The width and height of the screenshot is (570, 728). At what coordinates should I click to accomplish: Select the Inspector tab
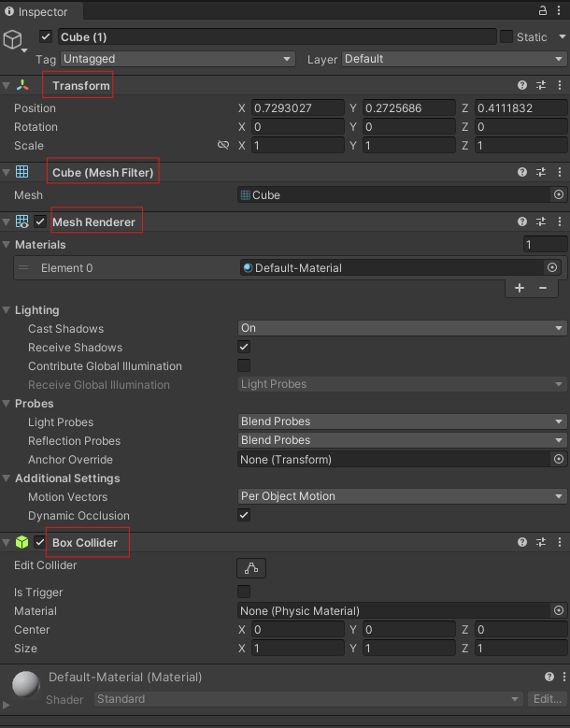tap(41, 11)
